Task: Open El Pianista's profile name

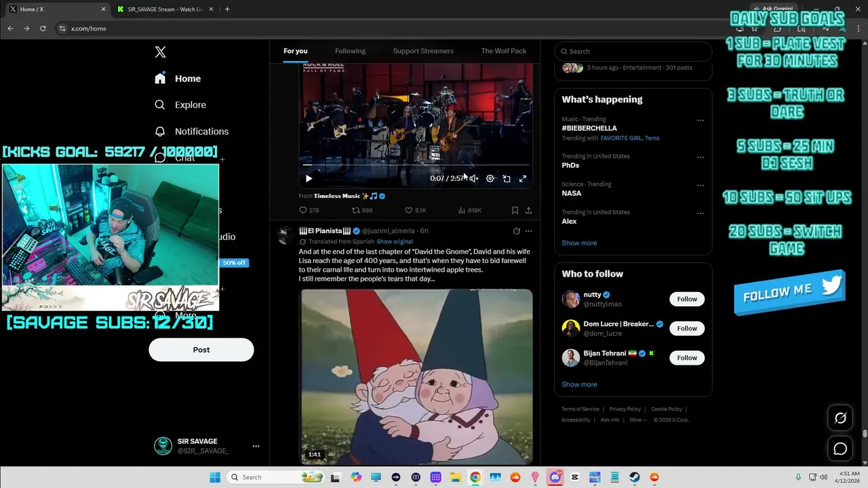Action: [x=325, y=231]
